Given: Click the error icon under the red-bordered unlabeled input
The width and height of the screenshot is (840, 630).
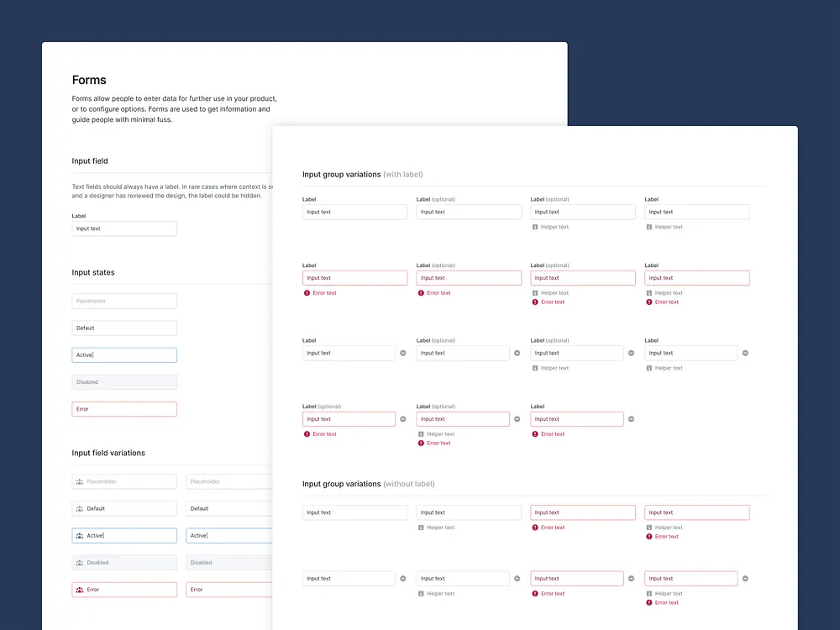Looking at the screenshot, I should click(x=534, y=527).
